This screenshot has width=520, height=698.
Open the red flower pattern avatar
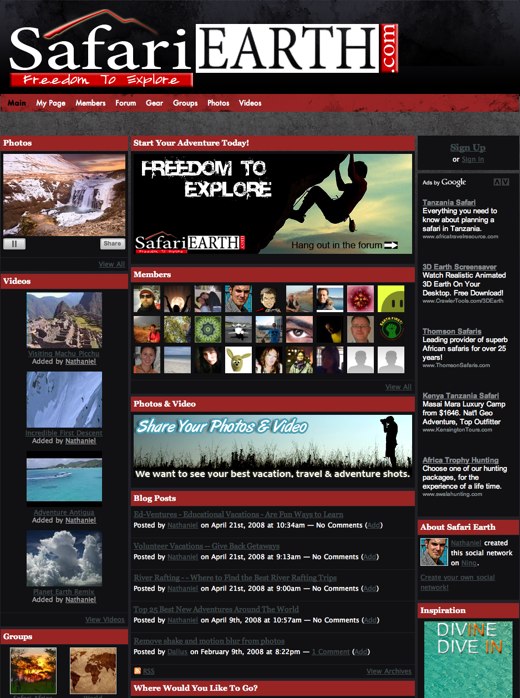(x=360, y=299)
